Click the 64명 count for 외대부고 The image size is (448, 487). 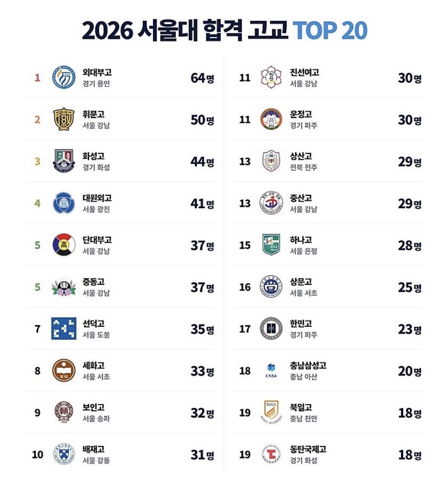coord(203,78)
